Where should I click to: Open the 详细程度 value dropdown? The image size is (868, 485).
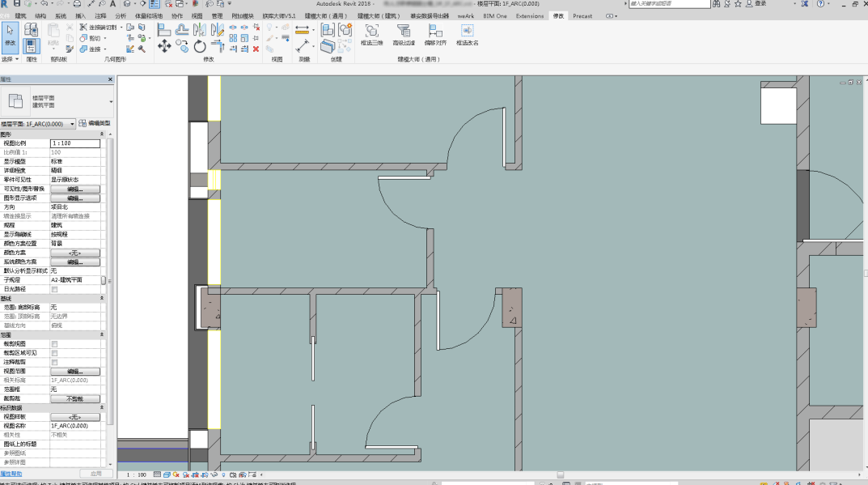(x=75, y=171)
